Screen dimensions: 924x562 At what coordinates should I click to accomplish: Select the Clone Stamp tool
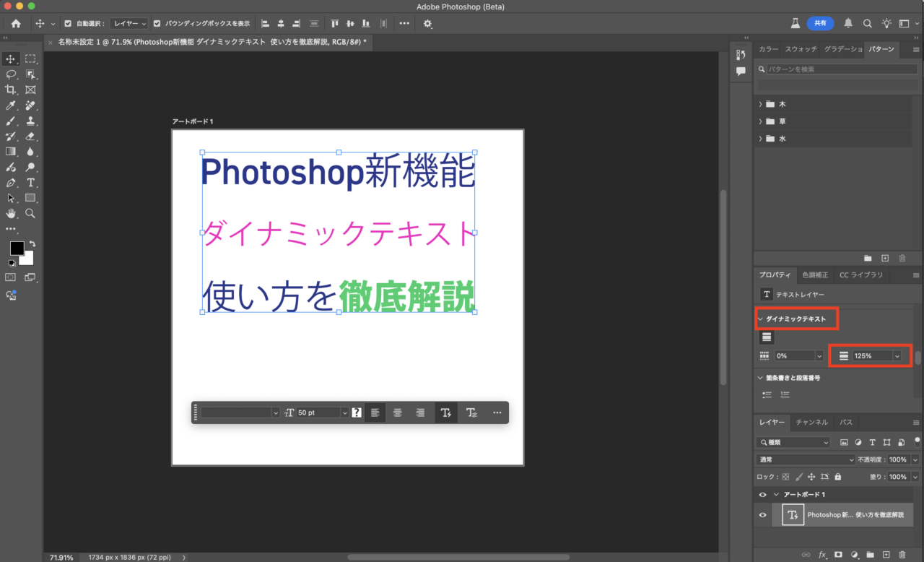(x=30, y=121)
